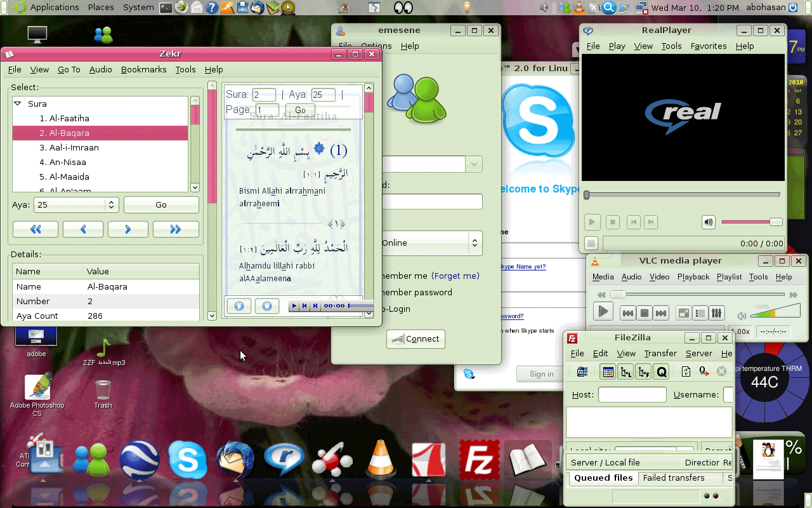Open RealPlayer Favorites menu
812x508 pixels.
tap(709, 46)
